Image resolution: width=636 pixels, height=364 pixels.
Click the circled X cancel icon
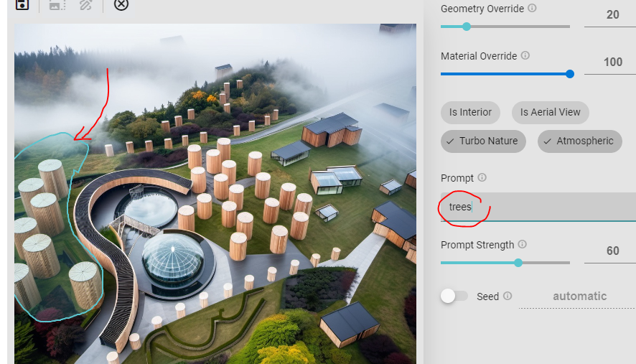121,4
